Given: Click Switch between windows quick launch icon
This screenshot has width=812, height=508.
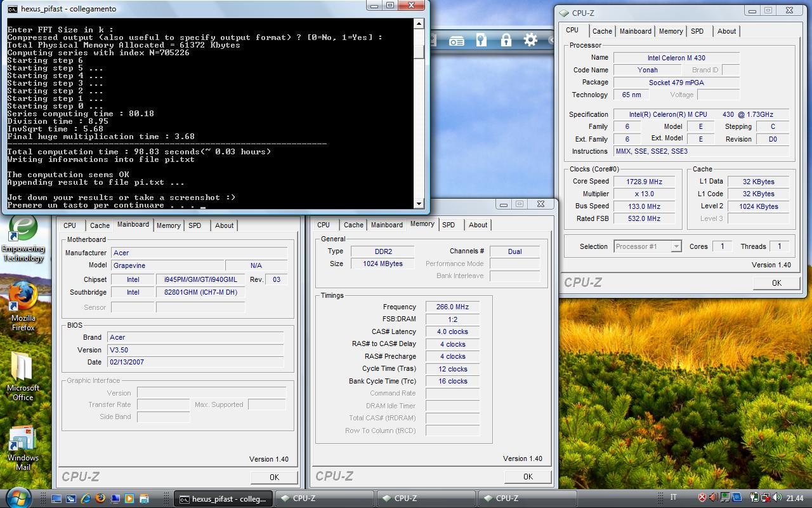Looking at the screenshot, I should 71,498.
